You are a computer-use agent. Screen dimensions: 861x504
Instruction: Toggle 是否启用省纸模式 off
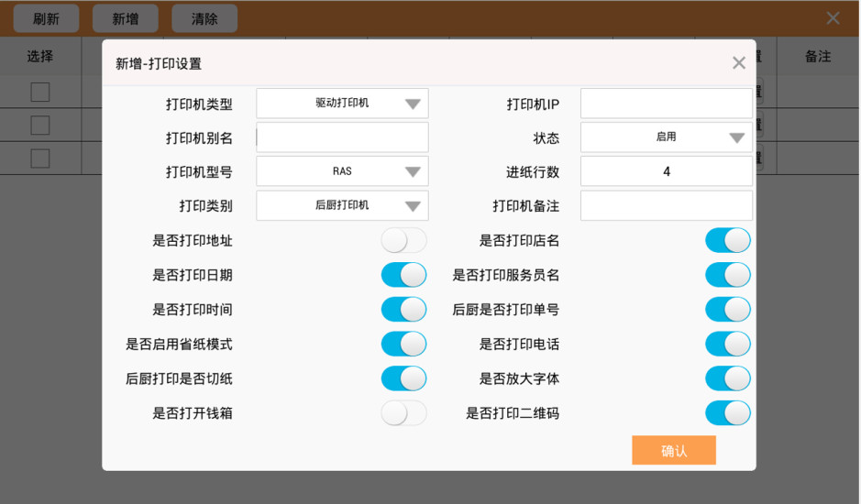(x=403, y=345)
